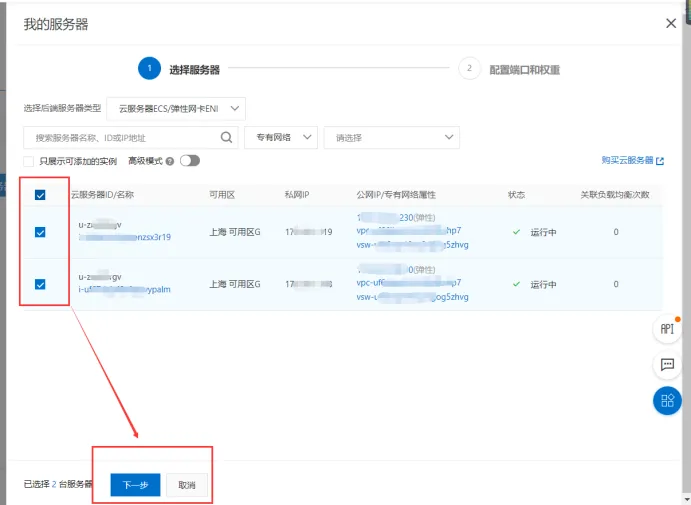This screenshot has width=691, height=505.
Task: Open the API floating icon
Action: 667,329
